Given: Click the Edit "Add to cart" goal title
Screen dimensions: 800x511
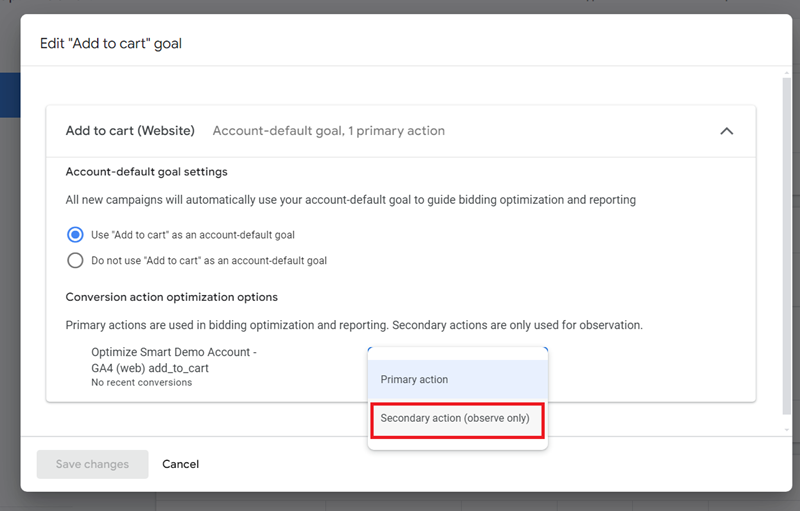Looking at the screenshot, I should [111, 43].
